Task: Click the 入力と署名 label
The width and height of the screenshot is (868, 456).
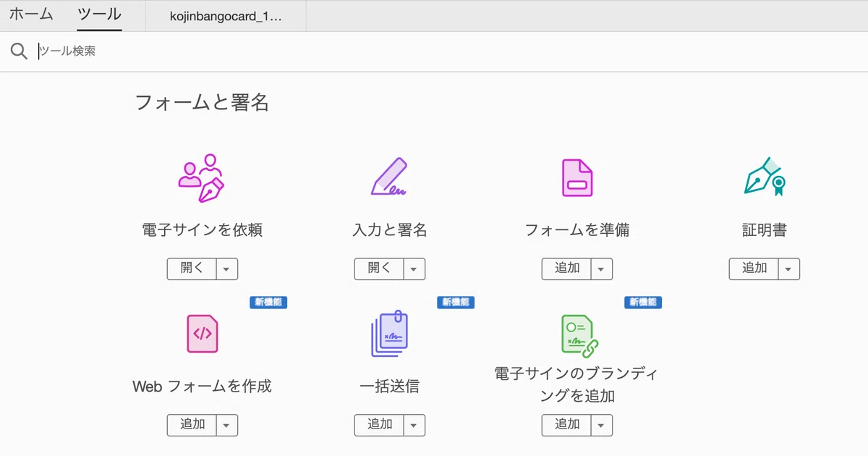Action: pyautogui.click(x=390, y=231)
